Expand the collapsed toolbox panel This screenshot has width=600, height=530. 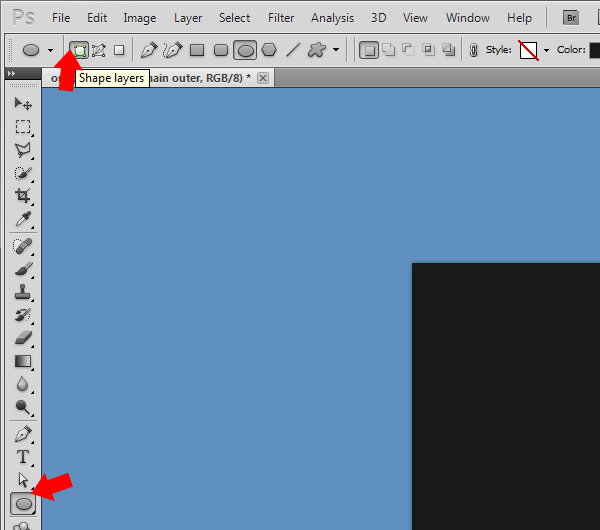pyautogui.click(x=11, y=73)
